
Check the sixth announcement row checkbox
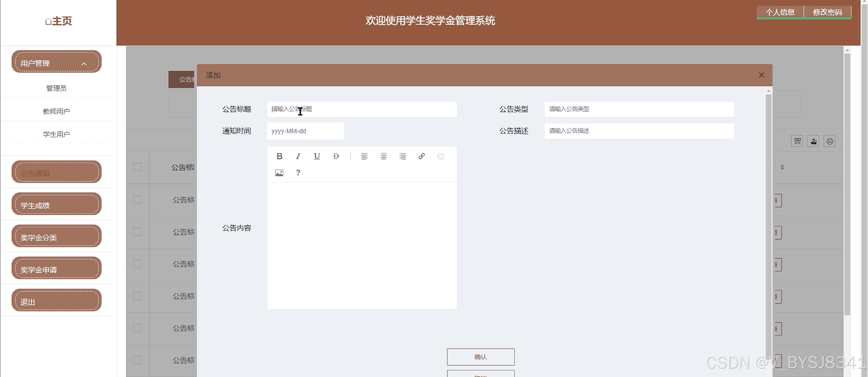137,360
